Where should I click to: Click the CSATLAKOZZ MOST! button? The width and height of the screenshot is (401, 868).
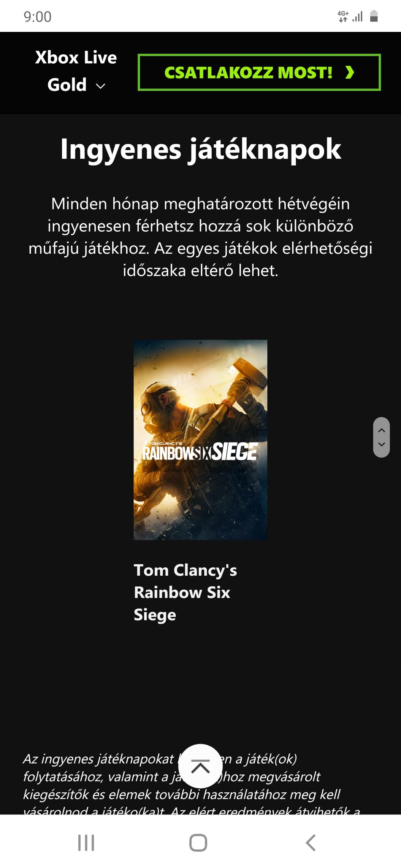click(x=259, y=72)
